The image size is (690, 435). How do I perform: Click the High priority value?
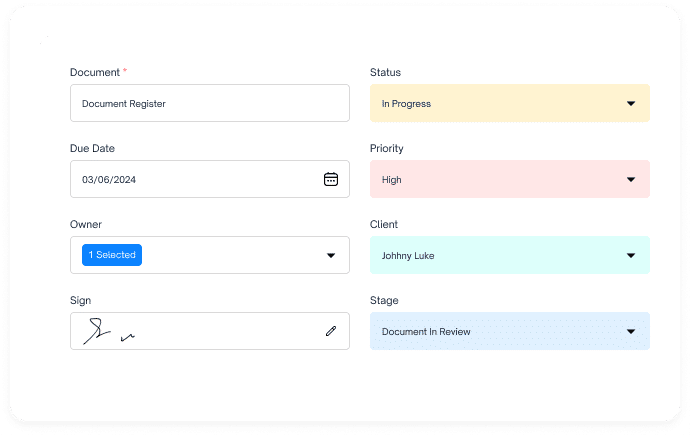(x=392, y=180)
